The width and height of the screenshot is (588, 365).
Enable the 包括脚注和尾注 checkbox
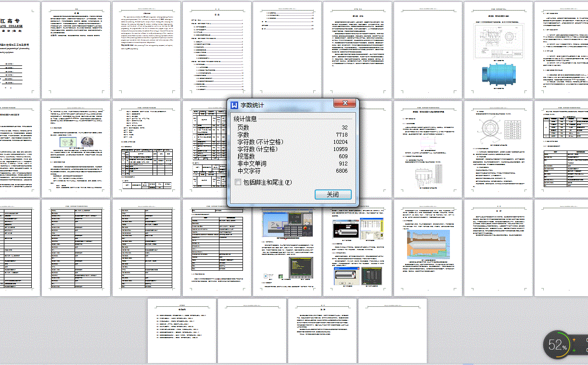click(238, 182)
